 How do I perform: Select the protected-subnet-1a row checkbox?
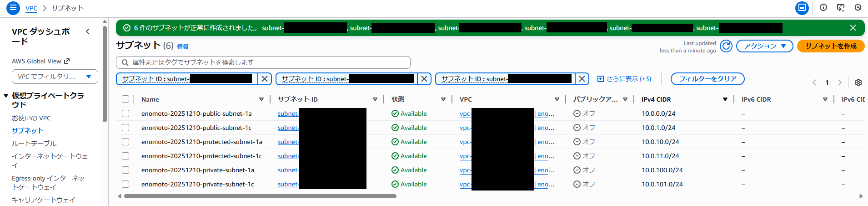pyautogui.click(x=125, y=142)
